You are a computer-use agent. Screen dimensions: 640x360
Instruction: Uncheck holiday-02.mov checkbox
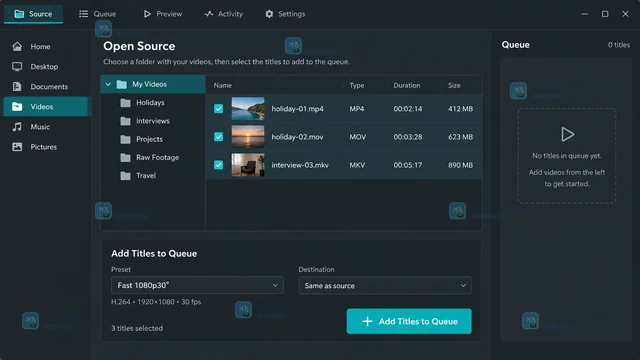[x=219, y=137]
